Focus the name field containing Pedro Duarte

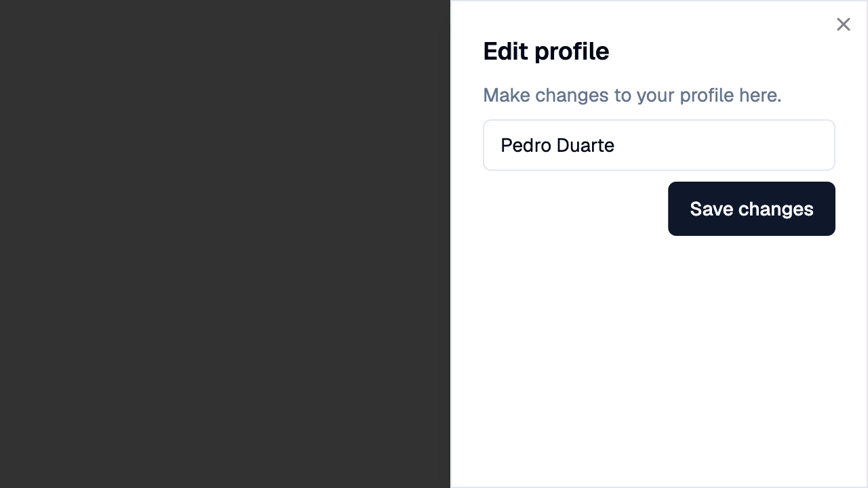point(659,145)
